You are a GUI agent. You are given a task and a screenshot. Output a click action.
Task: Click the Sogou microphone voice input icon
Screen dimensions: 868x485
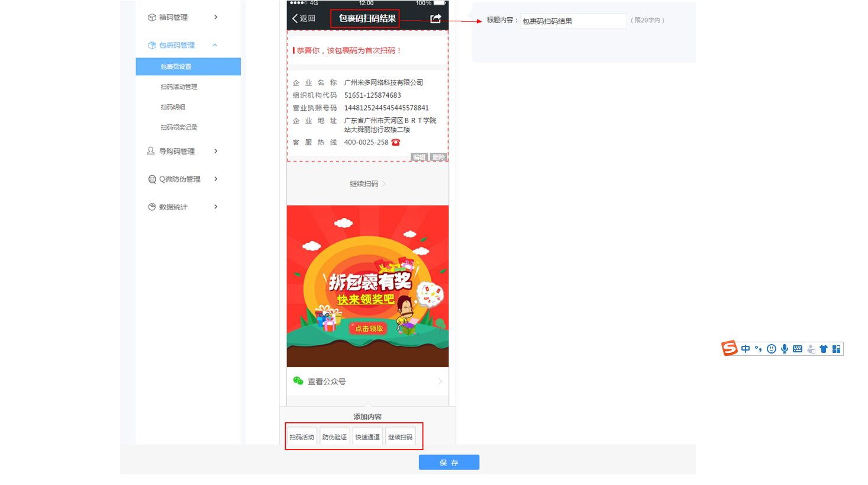[x=785, y=349]
